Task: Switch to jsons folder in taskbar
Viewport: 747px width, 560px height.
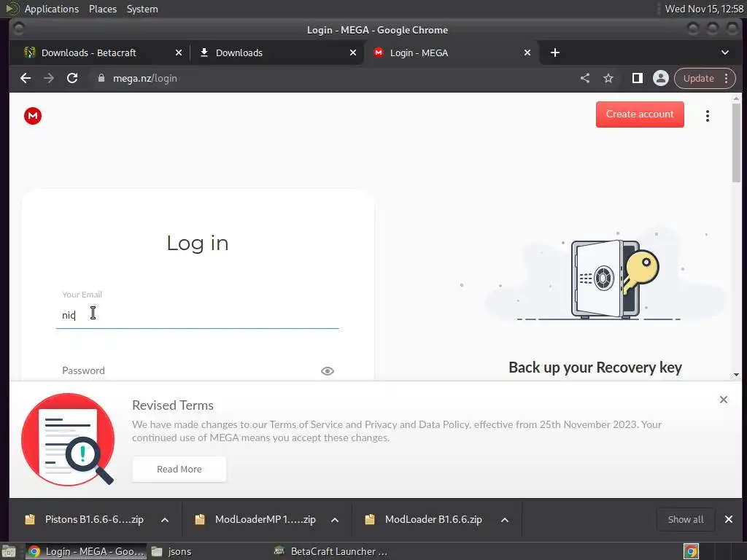Action: pos(172,551)
